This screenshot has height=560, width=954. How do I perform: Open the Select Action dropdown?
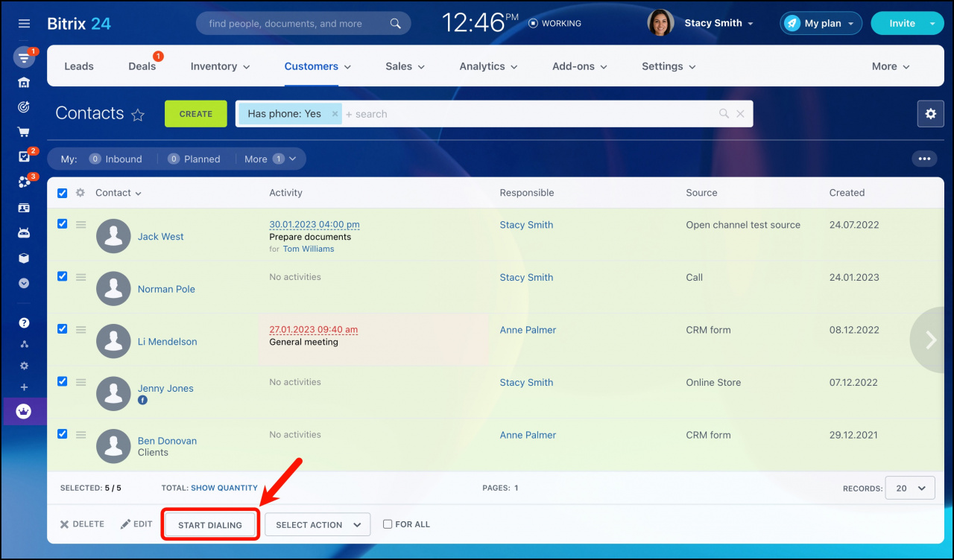pos(318,525)
